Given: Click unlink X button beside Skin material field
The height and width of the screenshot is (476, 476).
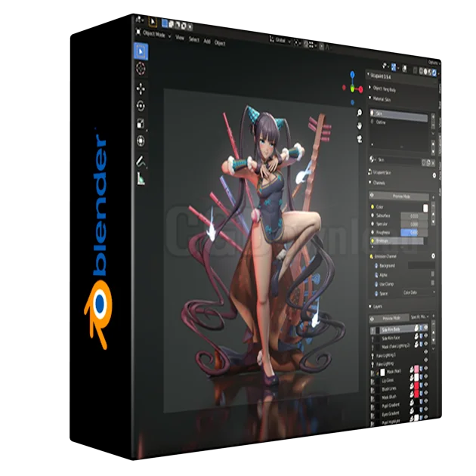Looking at the screenshot, I should [433, 163].
